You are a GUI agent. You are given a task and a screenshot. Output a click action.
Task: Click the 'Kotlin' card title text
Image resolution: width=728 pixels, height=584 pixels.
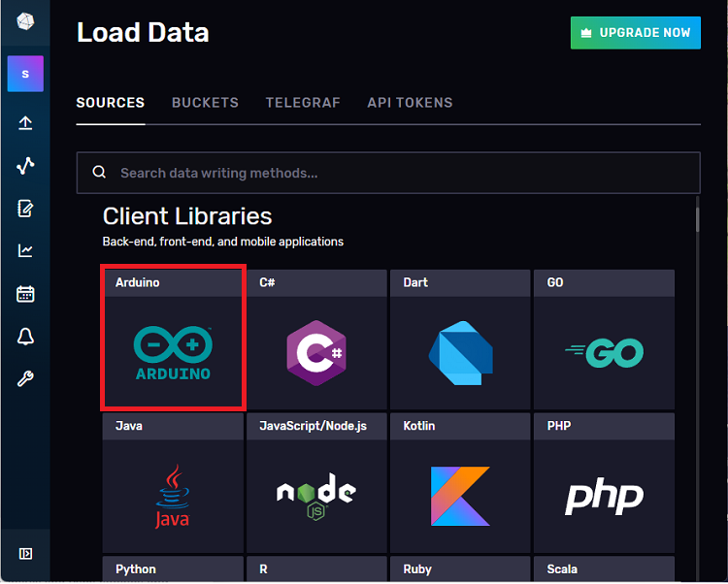418,426
